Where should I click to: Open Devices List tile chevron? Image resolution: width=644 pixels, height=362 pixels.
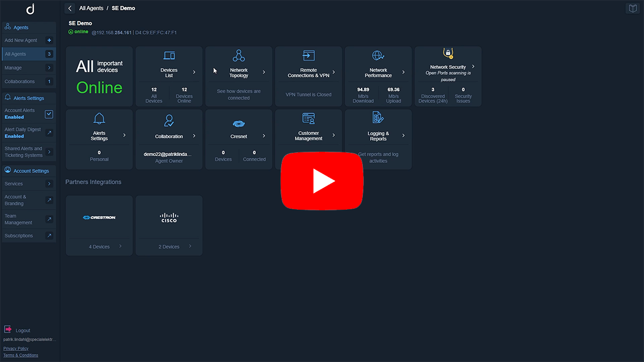tap(194, 72)
